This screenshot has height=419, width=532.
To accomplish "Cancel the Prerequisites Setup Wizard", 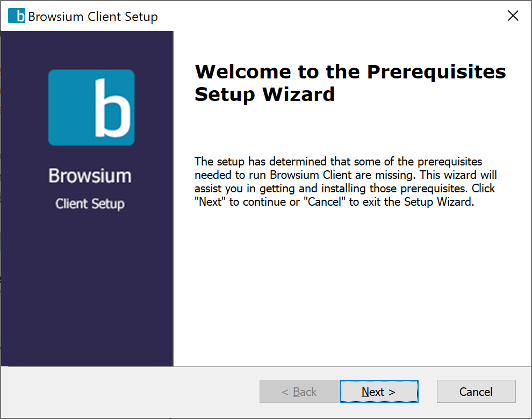I will [x=476, y=392].
